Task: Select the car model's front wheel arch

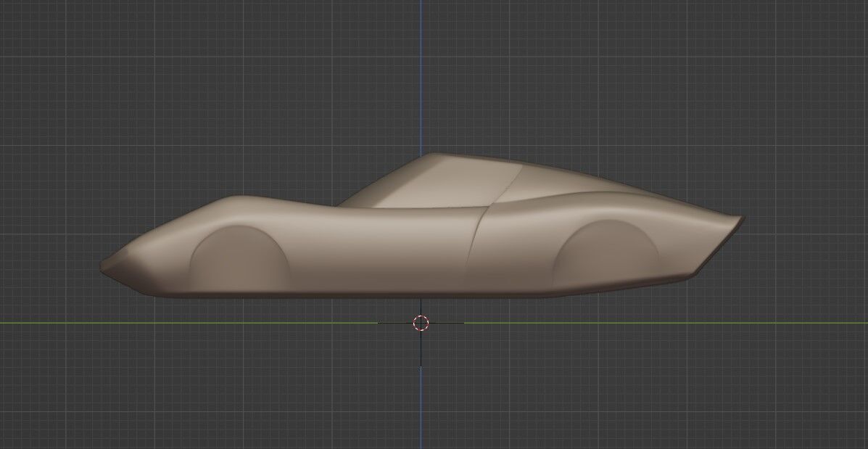Action: (x=239, y=258)
